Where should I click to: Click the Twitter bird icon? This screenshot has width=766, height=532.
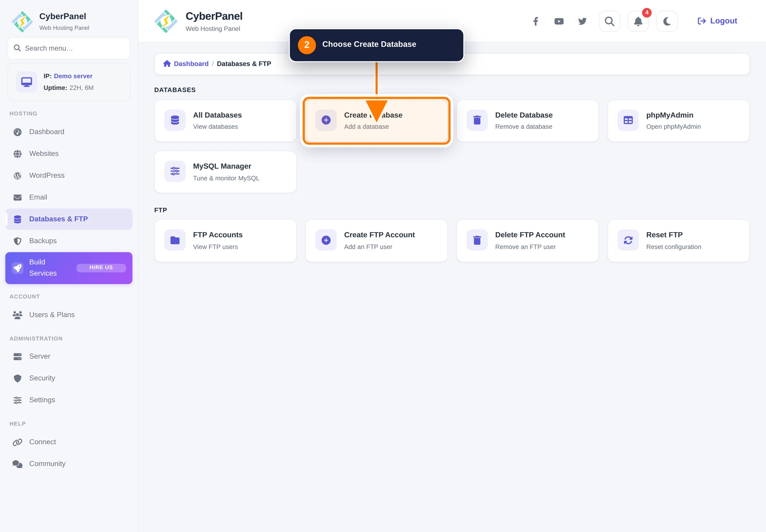click(x=582, y=21)
